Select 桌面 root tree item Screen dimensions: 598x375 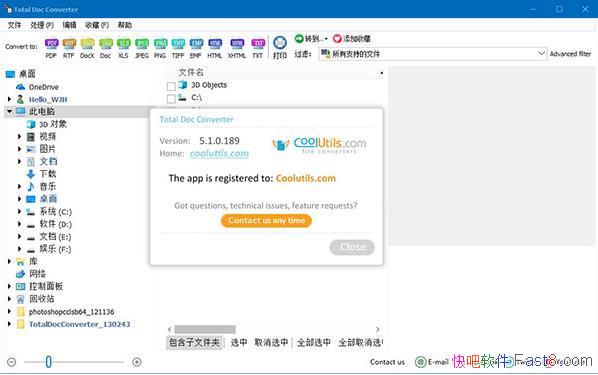(27, 74)
